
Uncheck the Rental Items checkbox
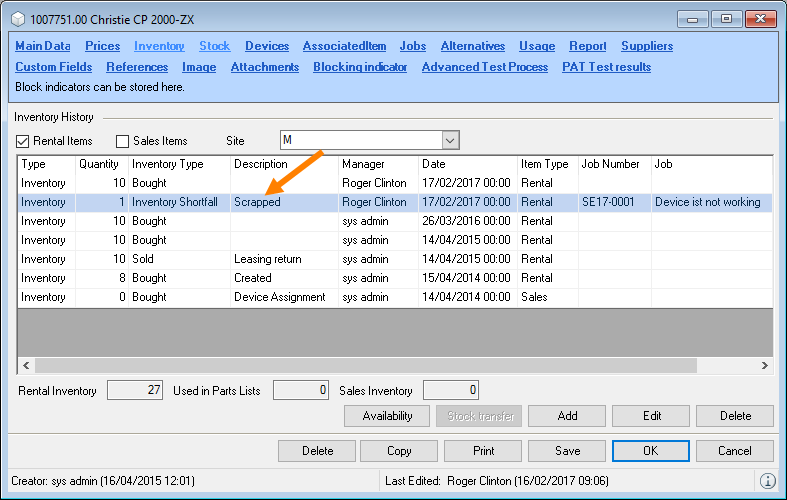(x=24, y=141)
